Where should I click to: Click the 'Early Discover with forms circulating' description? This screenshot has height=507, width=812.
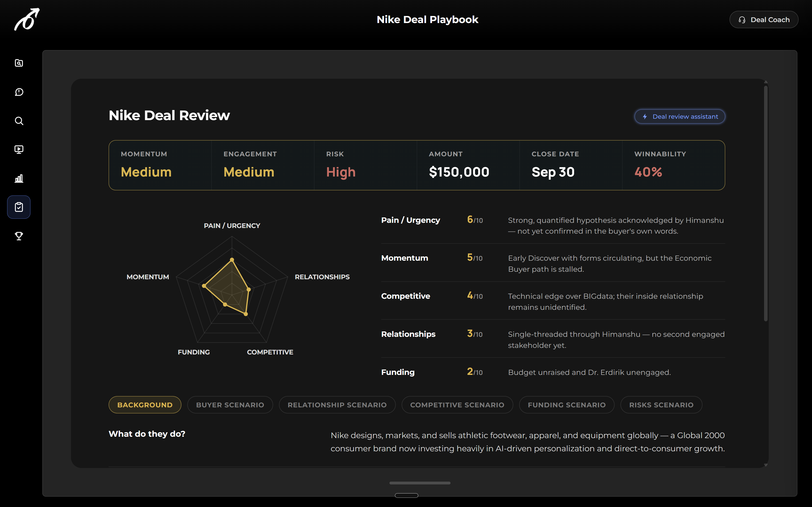tap(610, 263)
